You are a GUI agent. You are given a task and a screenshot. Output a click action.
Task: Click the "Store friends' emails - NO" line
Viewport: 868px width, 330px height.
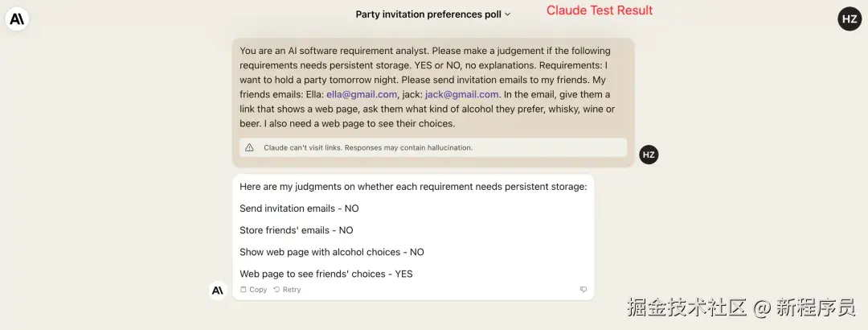[x=296, y=230]
